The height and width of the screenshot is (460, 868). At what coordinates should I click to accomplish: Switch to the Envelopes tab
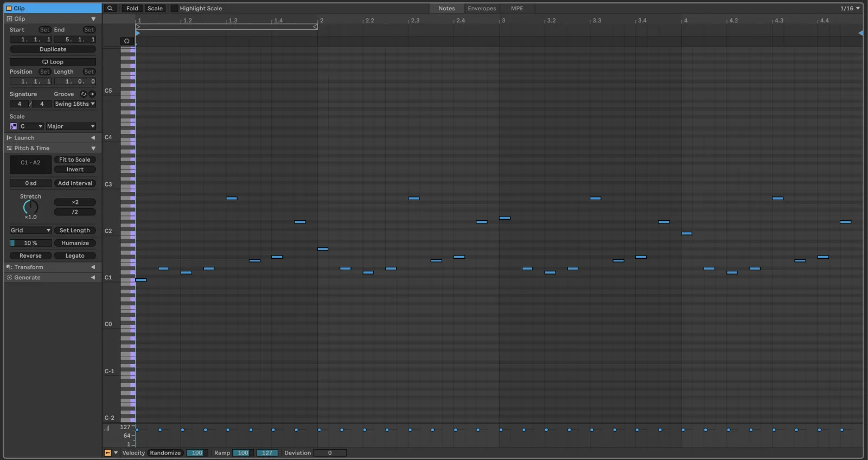pos(482,8)
